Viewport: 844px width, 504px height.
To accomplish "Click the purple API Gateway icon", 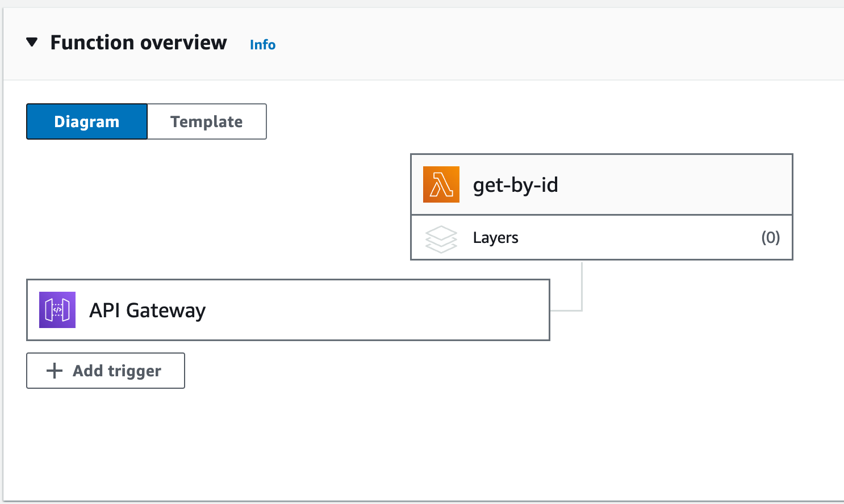I will 57,310.
